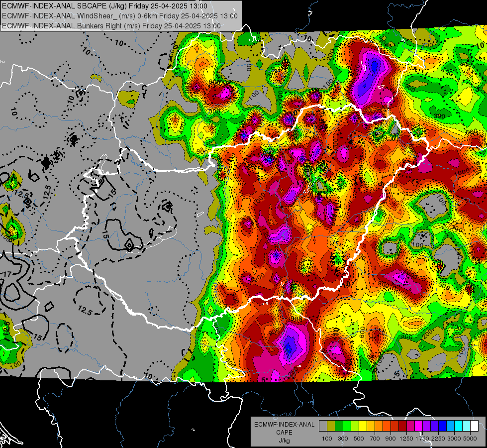Viewport: 487px width, 448px height.
Task: Click the 500 tick label on the legend
Action: click(x=359, y=439)
